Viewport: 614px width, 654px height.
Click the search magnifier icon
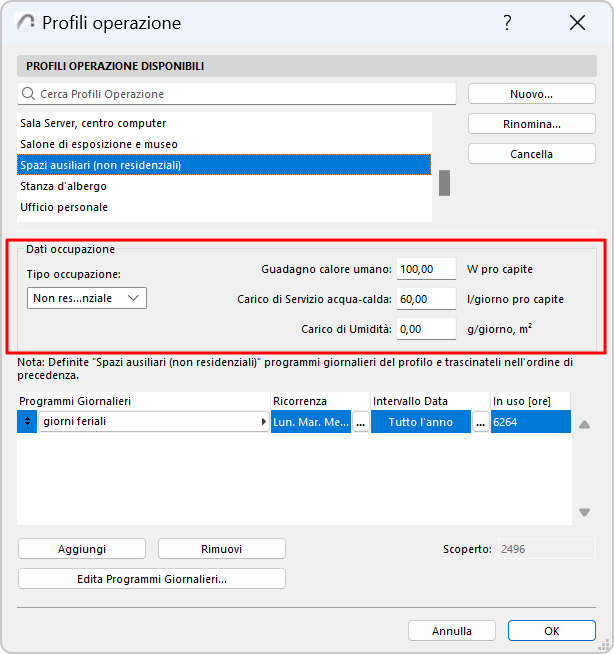tap(29, 94)
